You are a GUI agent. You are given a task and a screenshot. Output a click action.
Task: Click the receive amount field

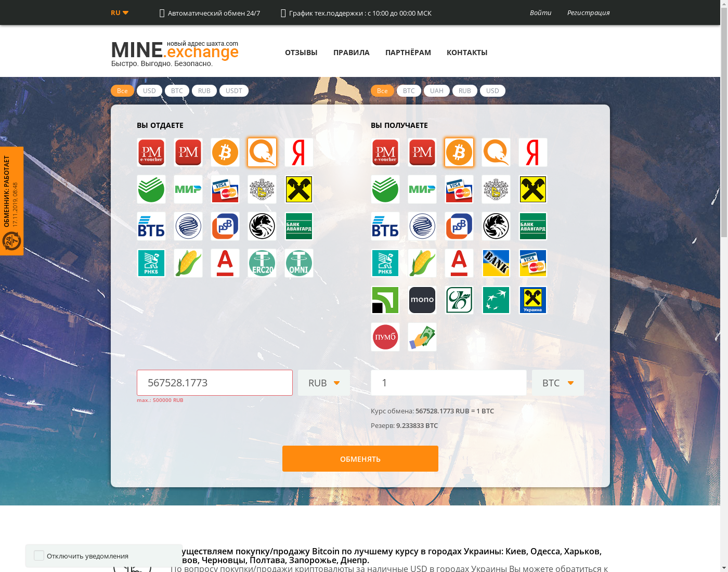pos(449,383)
